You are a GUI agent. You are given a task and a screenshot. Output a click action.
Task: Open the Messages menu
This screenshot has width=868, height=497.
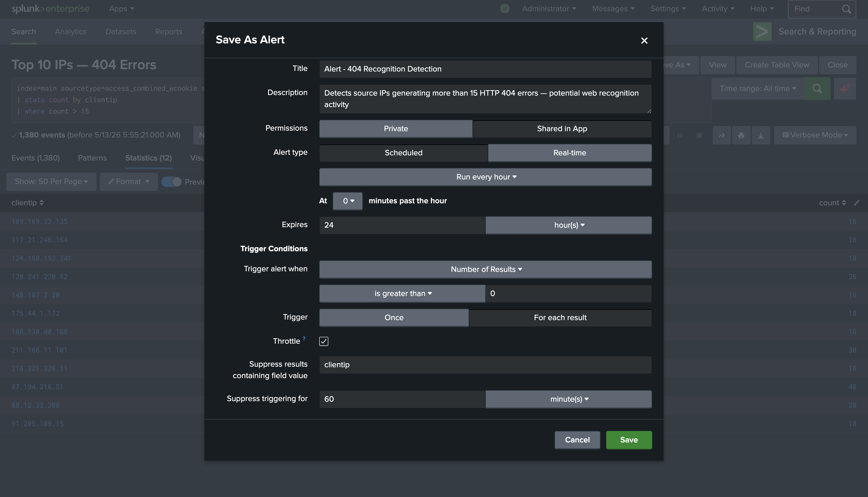613,9
